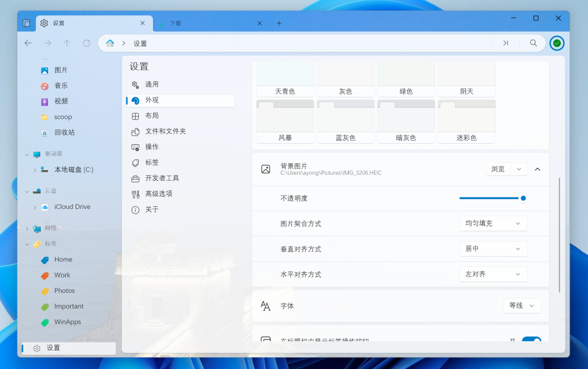Screen dimensions: 588x369
Task: Open the 操作 actions settings page
Action: tap(180, 147)
